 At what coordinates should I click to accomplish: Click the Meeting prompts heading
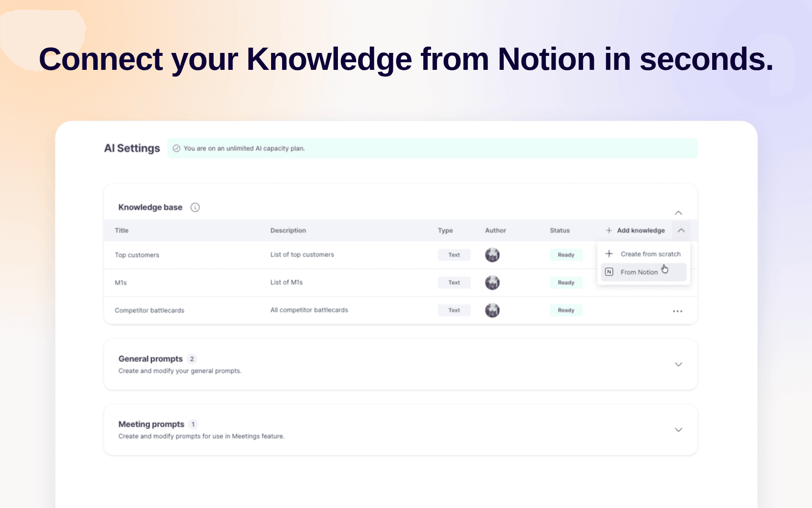(x=151, y=424)
